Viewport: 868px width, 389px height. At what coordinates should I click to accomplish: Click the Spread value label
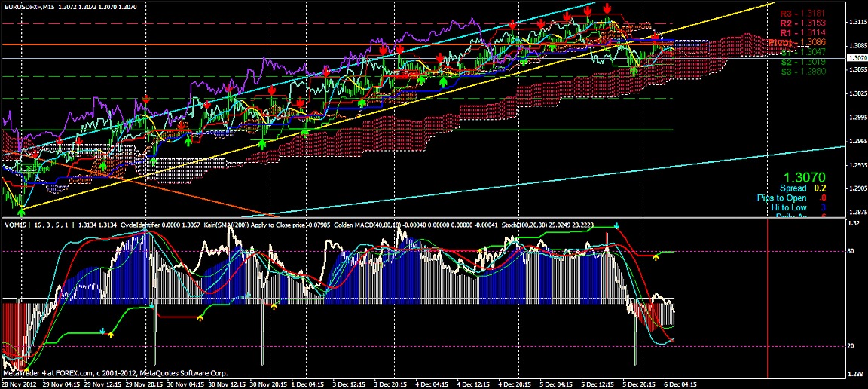pos(793,188)
